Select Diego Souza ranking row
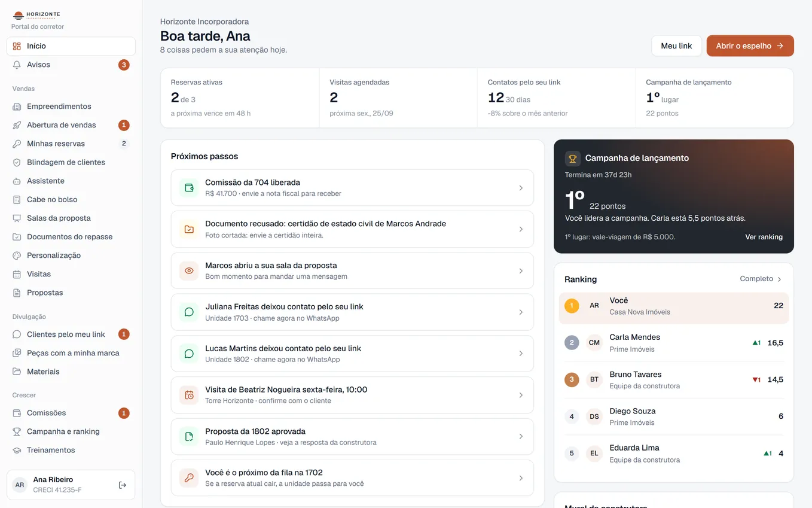The width and height of the screenshot is (812, 508). tap(674, 416)
